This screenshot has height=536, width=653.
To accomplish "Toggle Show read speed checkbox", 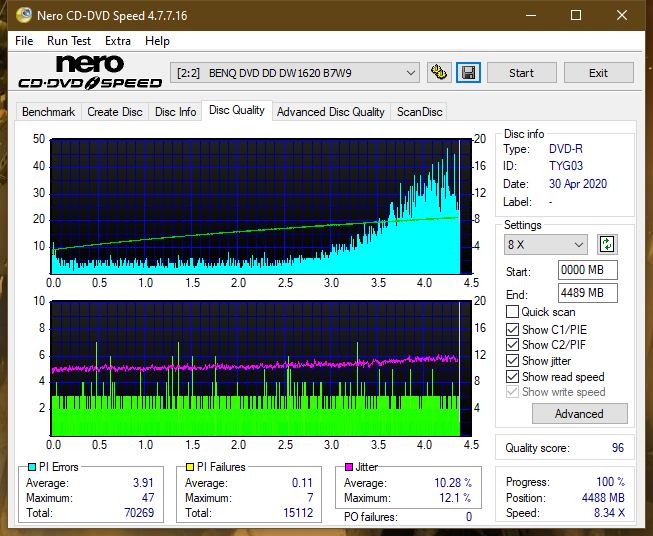I will pyautogui.click(x=512, y=376).
